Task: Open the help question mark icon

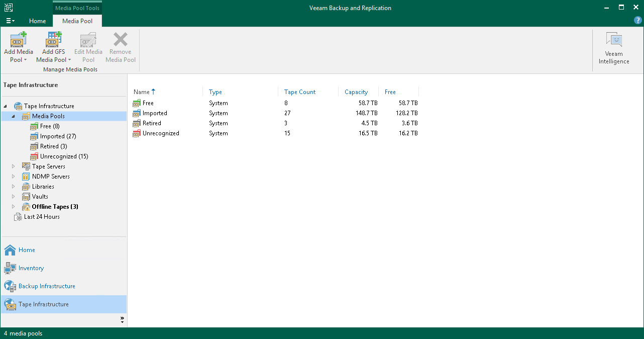Action: point(637,20)
